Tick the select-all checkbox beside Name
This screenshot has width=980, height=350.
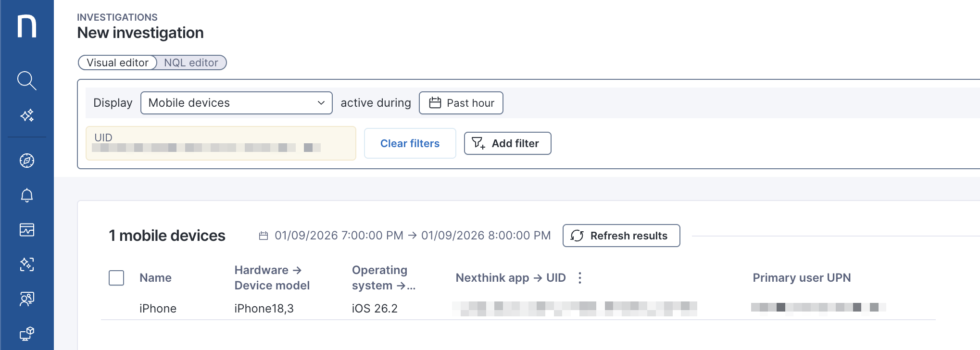(116, 278)
